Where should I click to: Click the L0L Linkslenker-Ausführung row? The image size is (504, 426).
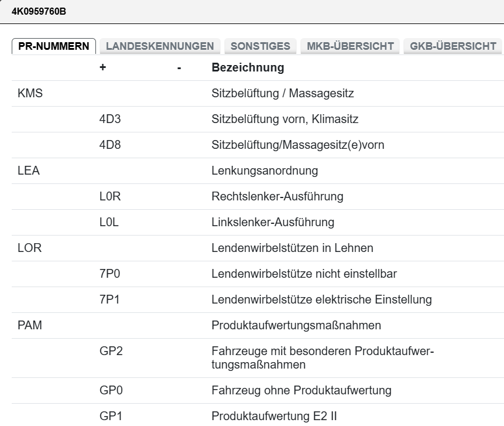(272, 223)
